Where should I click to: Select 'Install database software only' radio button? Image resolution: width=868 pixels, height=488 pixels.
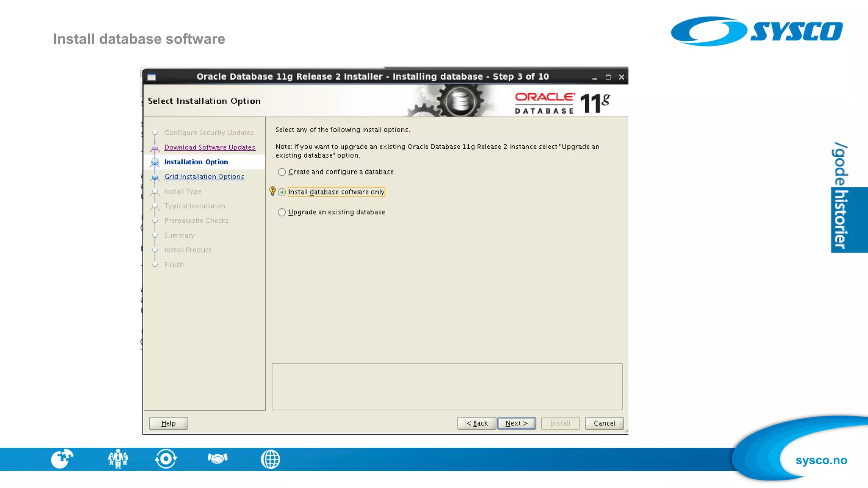[282, 192]
